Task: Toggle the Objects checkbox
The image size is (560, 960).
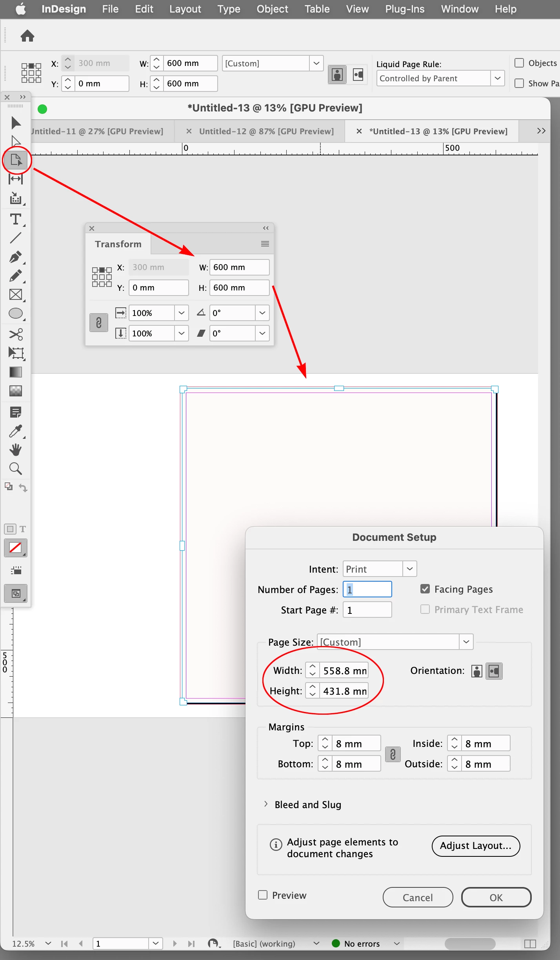Action: [519, 63]
